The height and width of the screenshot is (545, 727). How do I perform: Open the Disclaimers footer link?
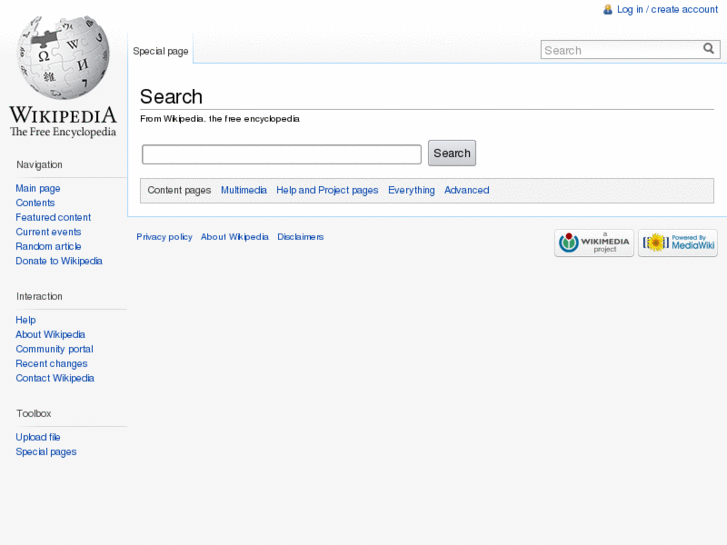click(x=300, y=237)
